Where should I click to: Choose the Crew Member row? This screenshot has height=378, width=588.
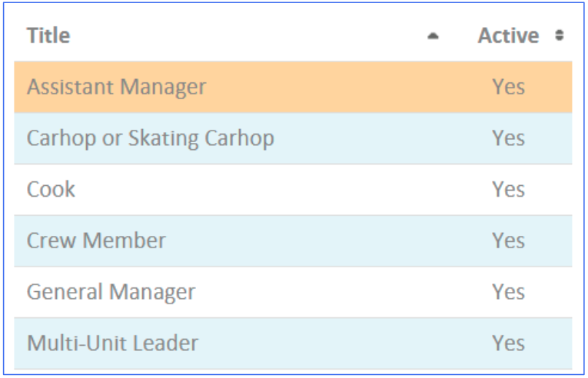pyautogui.click(x=294, y=240)
